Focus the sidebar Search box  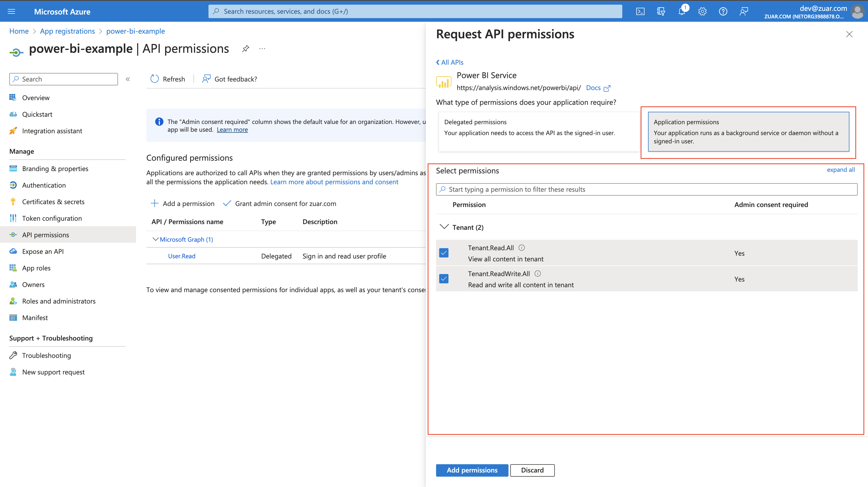tap(64, 79)
